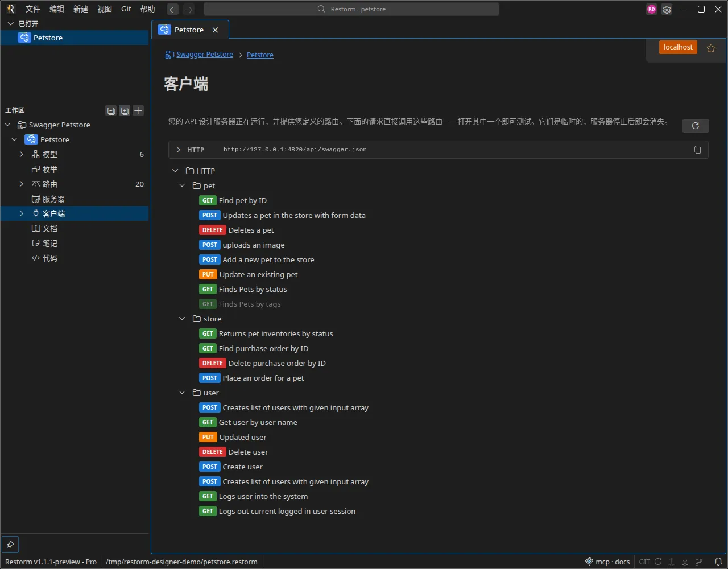Image resolution: width=728 pixels, height=569 pixels.
Task: Click the expand-all icon in the 工作区 header
Action: pos(125,110)
